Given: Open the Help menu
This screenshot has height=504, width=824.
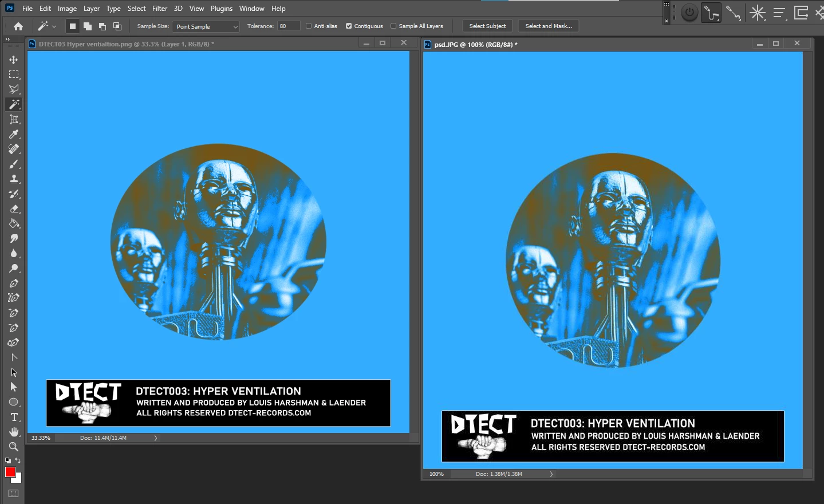Looking at the screenshot, I should tap(278, 9).
